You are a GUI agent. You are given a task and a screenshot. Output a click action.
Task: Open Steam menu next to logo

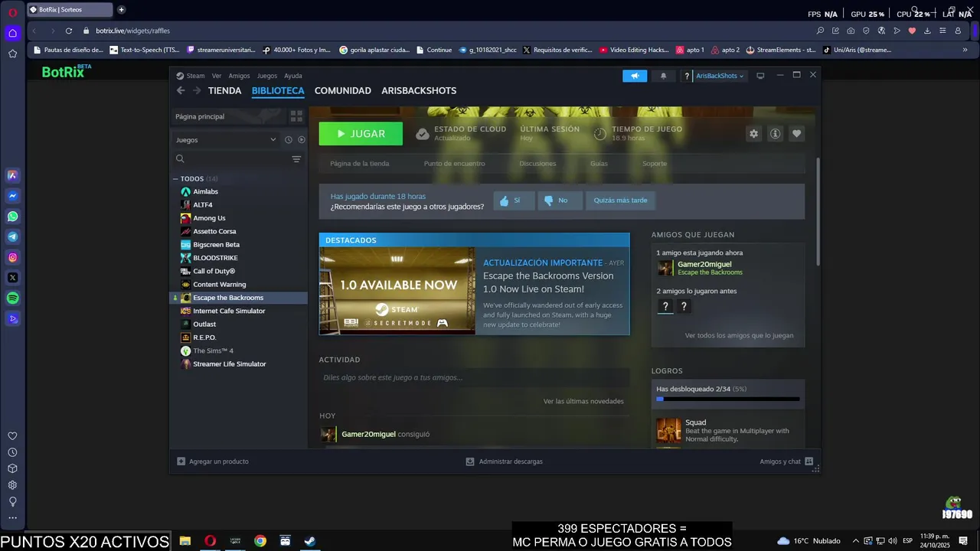[x=191, y=76]
